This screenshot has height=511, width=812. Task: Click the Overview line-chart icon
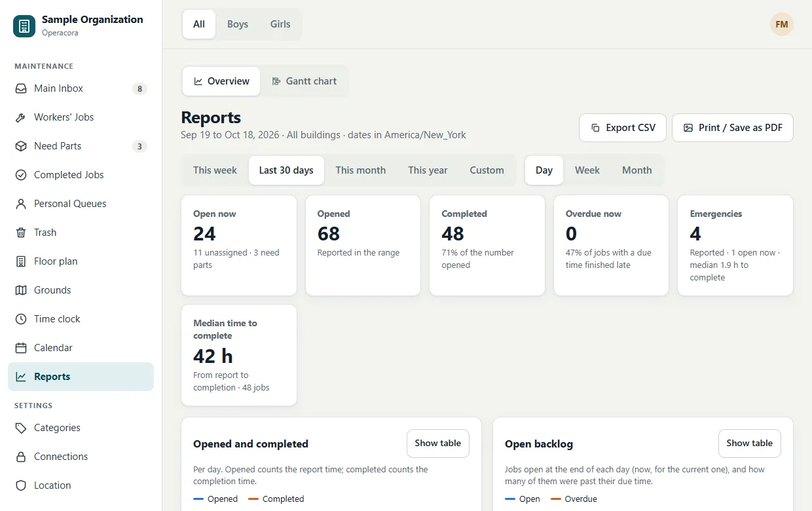point(198,81)
